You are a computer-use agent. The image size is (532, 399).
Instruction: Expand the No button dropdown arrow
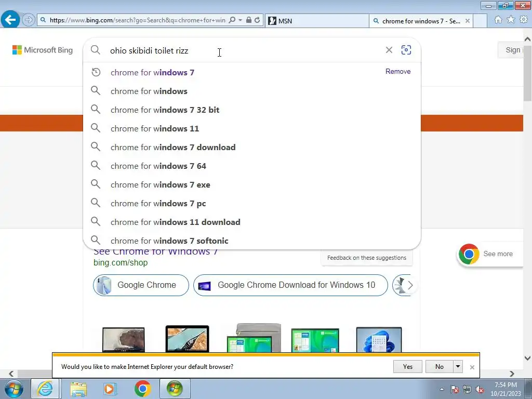pos(458,366)
